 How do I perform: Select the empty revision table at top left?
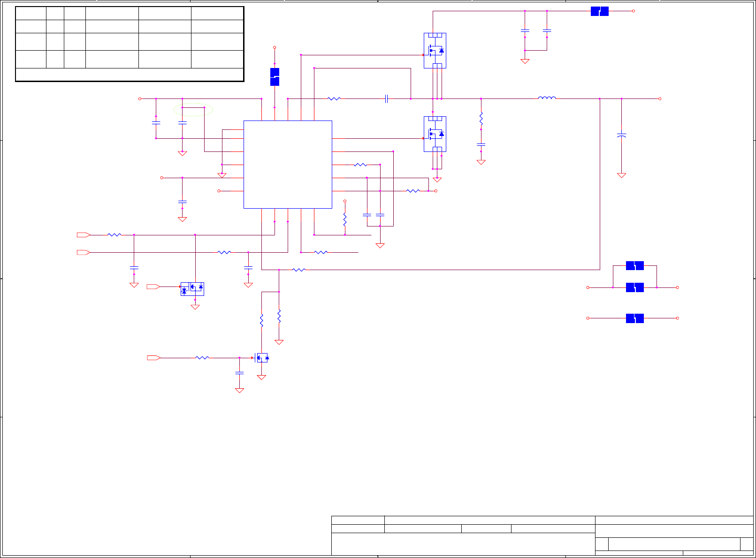130,44
